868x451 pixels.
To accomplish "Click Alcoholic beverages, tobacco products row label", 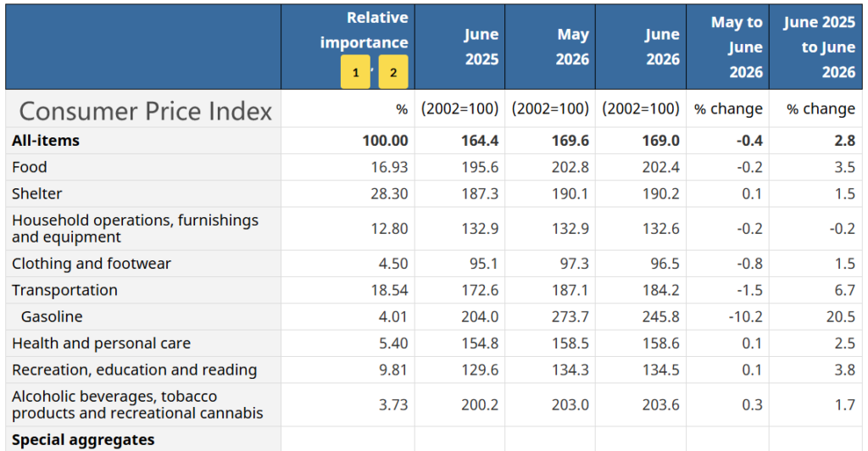I will (x=137, y=404).
